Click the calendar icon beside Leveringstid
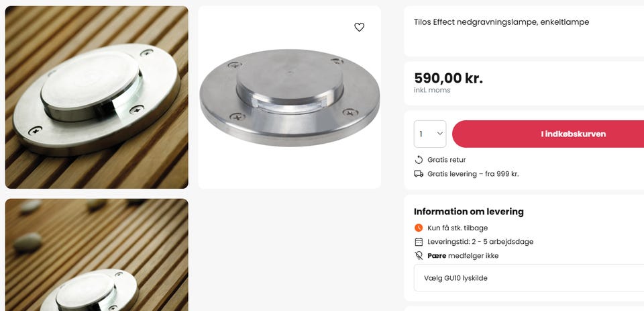This screenshot has width=644, height=311. [419, 242]
